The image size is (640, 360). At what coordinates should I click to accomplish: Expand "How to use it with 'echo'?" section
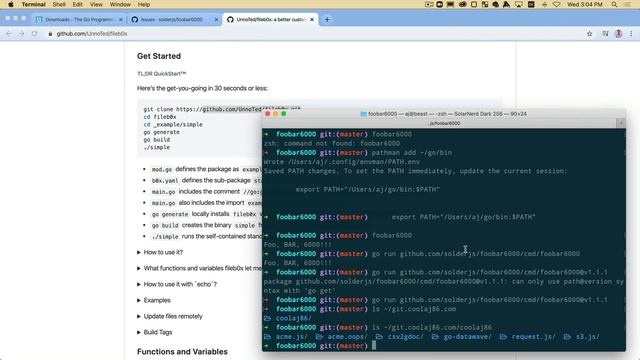pos(177,284)
